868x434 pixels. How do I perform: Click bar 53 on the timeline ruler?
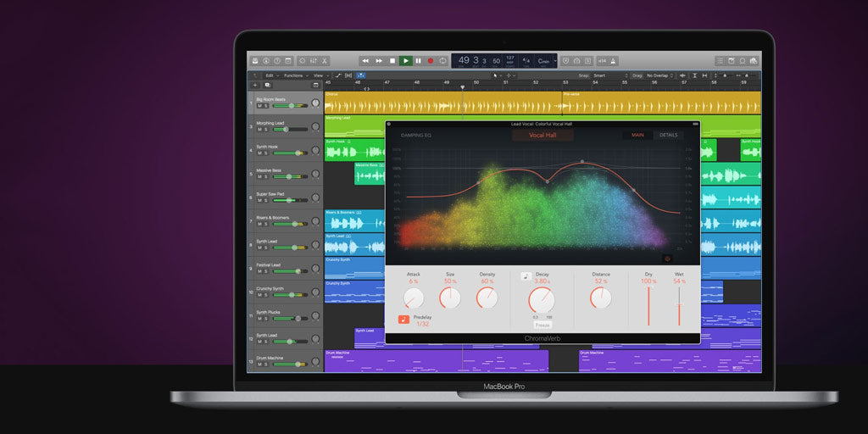(x=565, y=82)
